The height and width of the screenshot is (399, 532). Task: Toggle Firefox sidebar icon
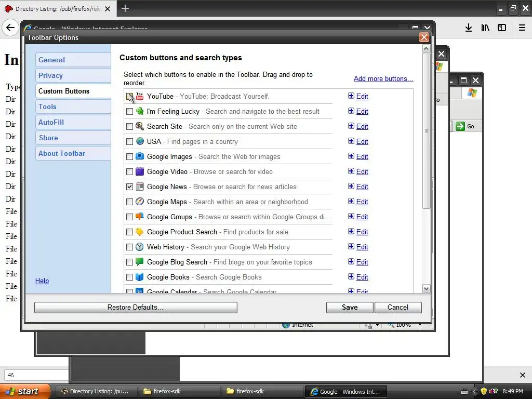click(502, 28)
